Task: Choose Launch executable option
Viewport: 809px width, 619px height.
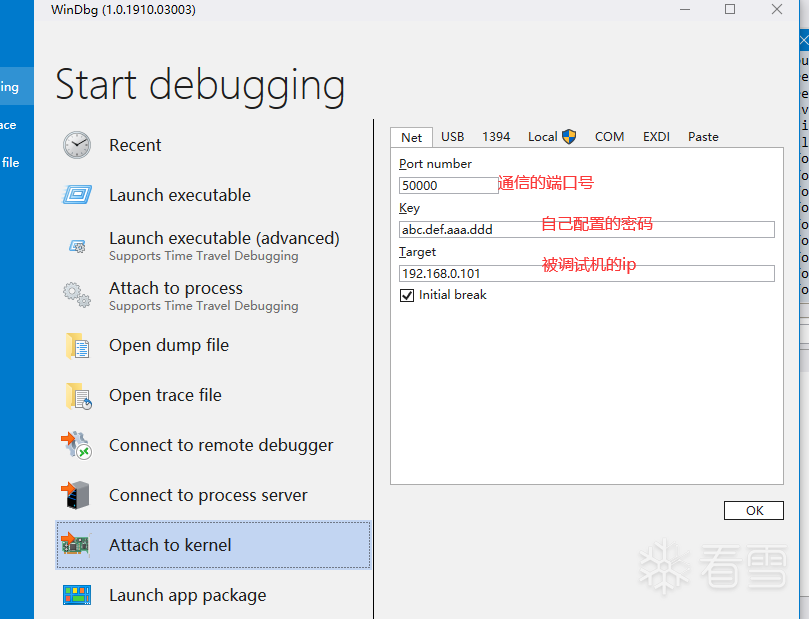Action: (x=213, y=195)
